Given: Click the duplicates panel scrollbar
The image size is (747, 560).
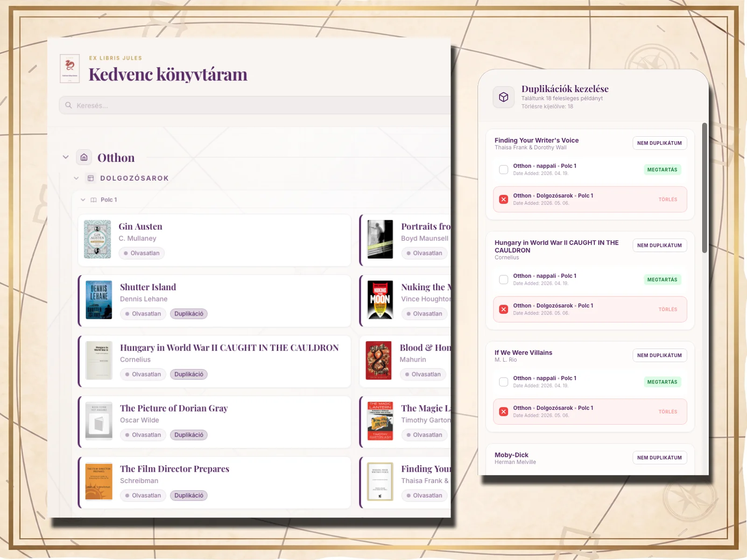Looking at the screenshot, I should click(705, 188).
